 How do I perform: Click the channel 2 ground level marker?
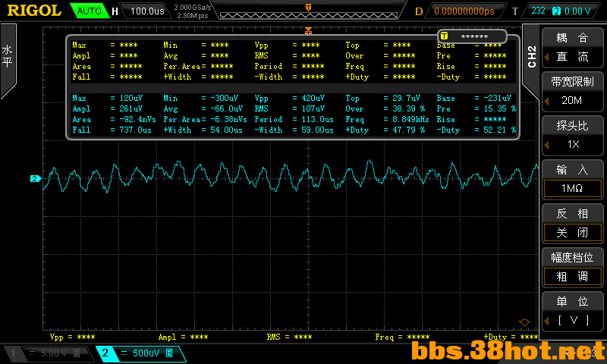click(35, 178)
